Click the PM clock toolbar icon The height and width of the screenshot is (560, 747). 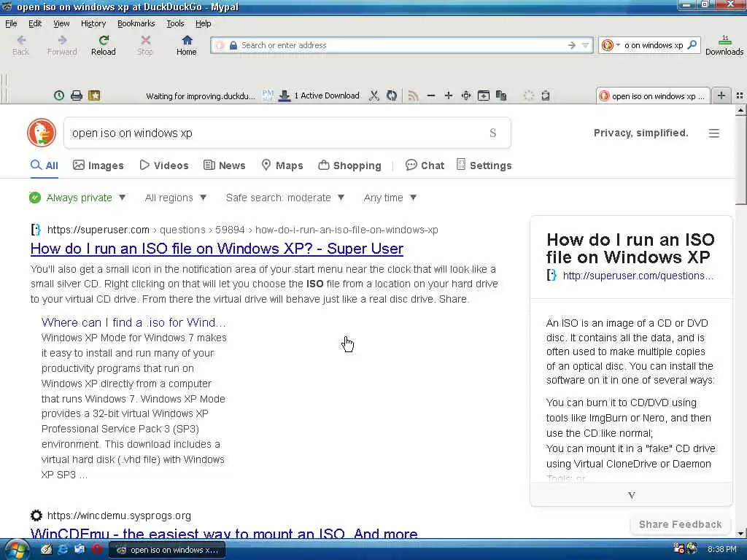click(x=268, y=96)
